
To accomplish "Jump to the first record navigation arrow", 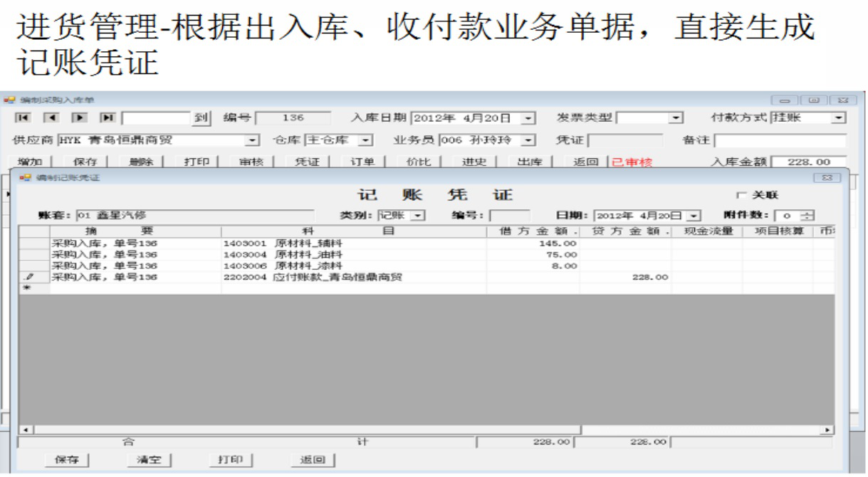I will [23, 118].
